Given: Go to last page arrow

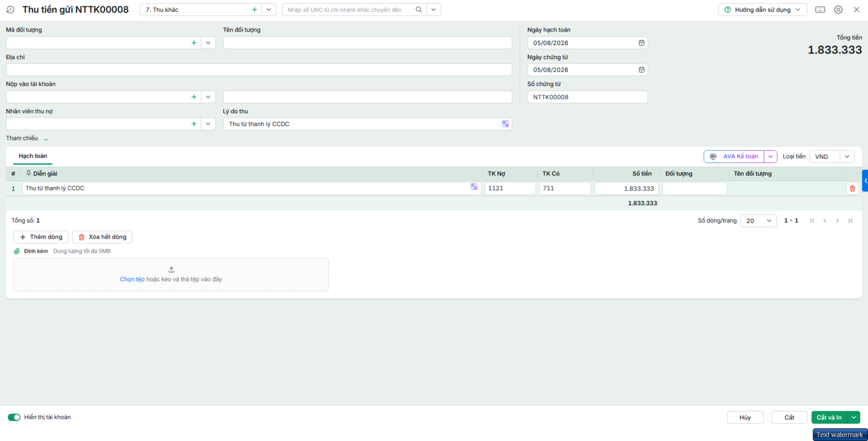Looking at the screenshot, I should point(850,221).
